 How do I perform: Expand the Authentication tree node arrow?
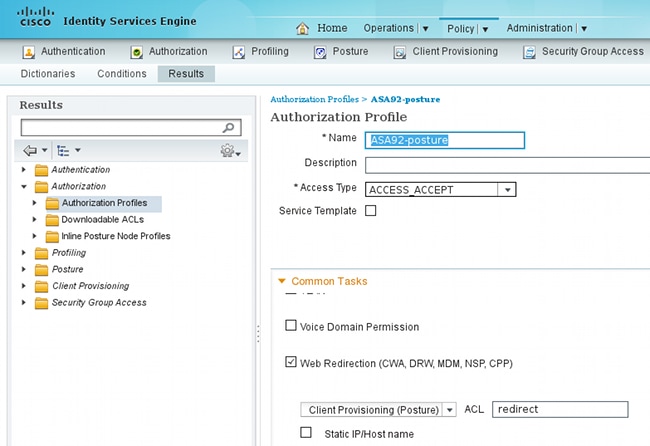pyautogui.click(x=24, y=170)
